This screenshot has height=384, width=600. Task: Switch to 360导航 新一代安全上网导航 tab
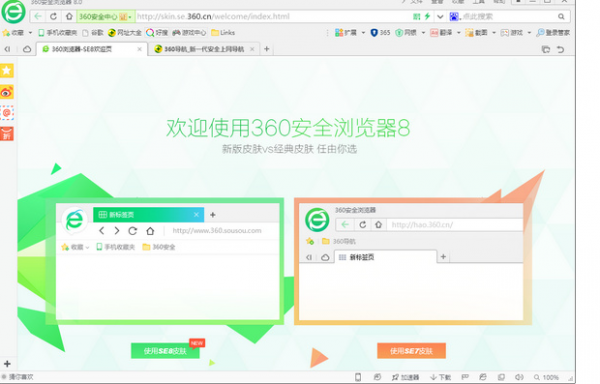tap(204, 49)
